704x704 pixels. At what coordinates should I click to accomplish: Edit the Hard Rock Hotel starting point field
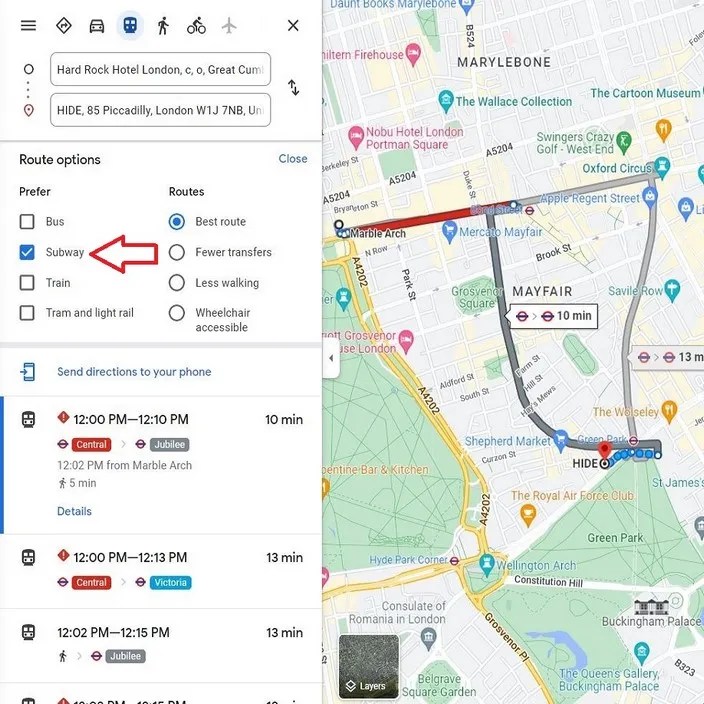160,69
